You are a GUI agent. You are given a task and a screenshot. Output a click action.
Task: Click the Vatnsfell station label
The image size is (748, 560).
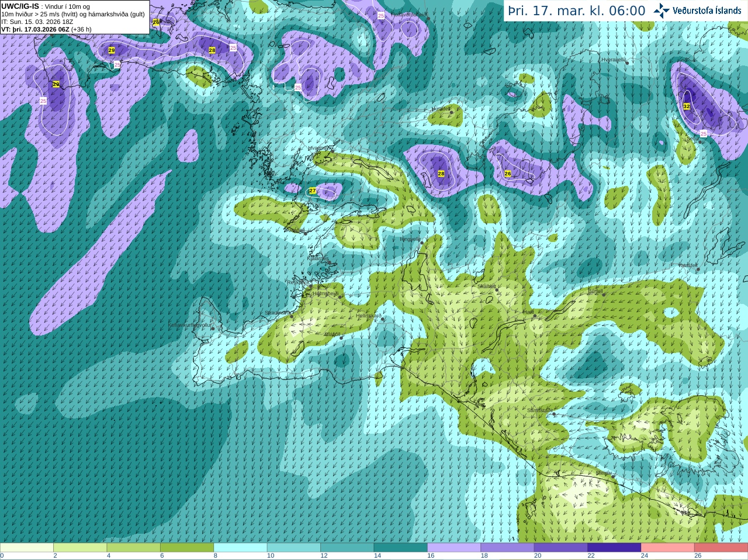(x=688, y=265)
